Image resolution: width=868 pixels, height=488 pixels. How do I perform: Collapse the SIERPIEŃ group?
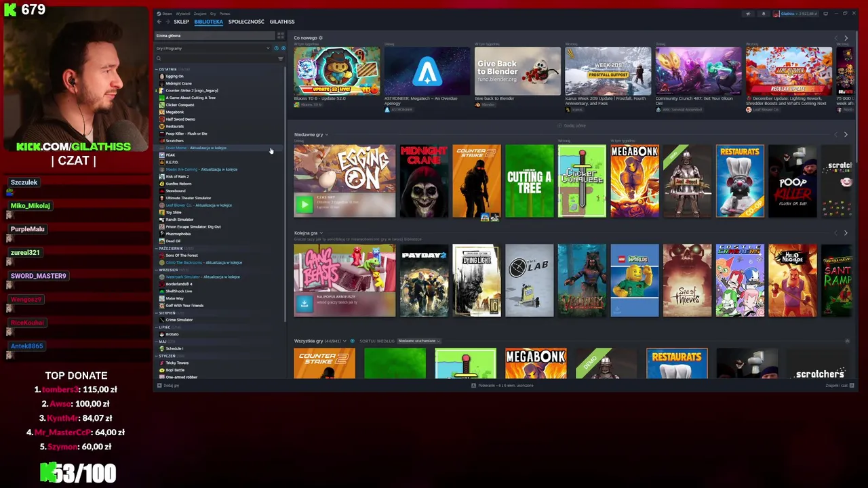click(157, 312)
